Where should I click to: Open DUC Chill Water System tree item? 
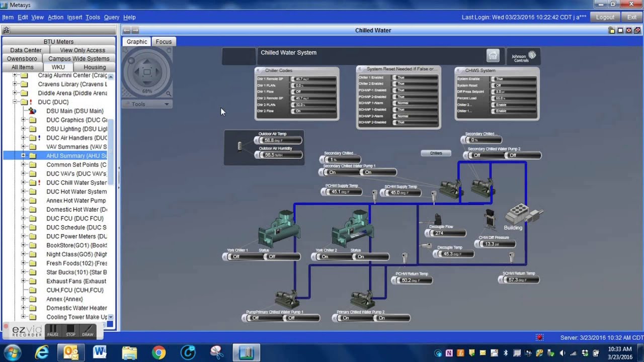pyautogui.click(x=76, y=183)
